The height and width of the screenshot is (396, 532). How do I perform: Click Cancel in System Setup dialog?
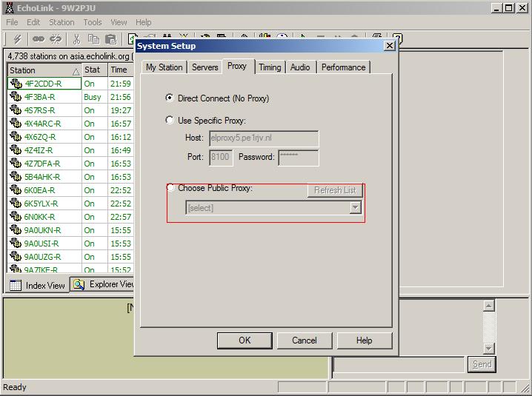coord(305,340)
